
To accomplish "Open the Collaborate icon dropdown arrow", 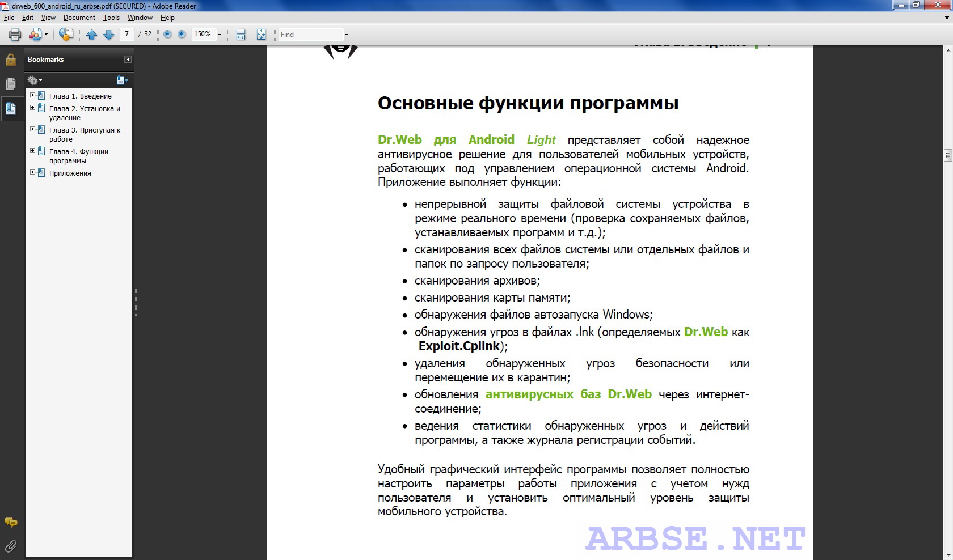I will 46,35.
